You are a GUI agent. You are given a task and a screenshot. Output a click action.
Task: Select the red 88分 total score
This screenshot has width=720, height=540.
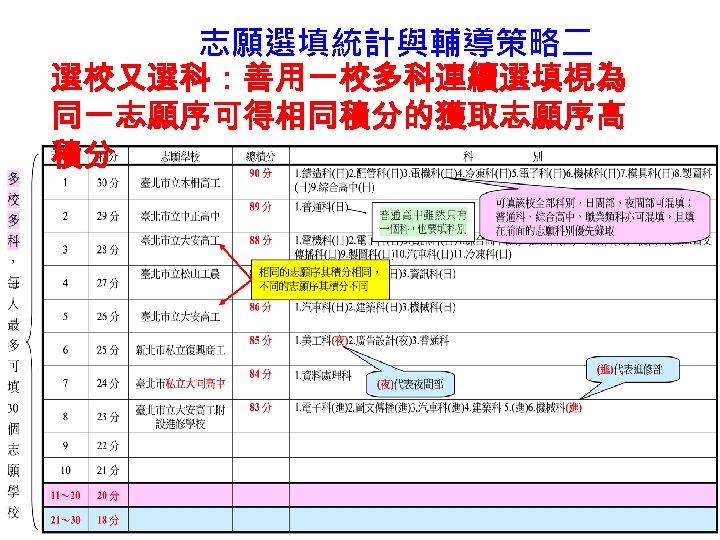(x=260, y=240)
